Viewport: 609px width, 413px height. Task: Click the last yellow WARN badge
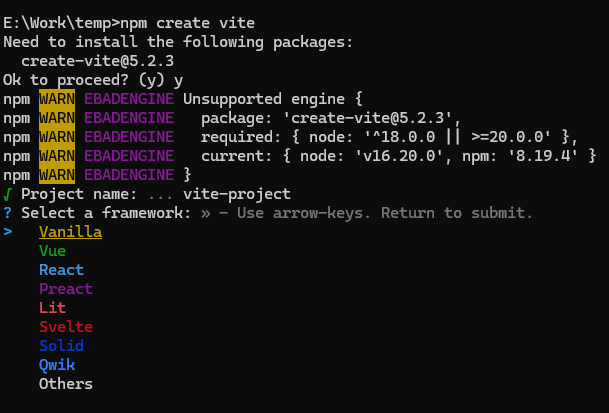57,175
